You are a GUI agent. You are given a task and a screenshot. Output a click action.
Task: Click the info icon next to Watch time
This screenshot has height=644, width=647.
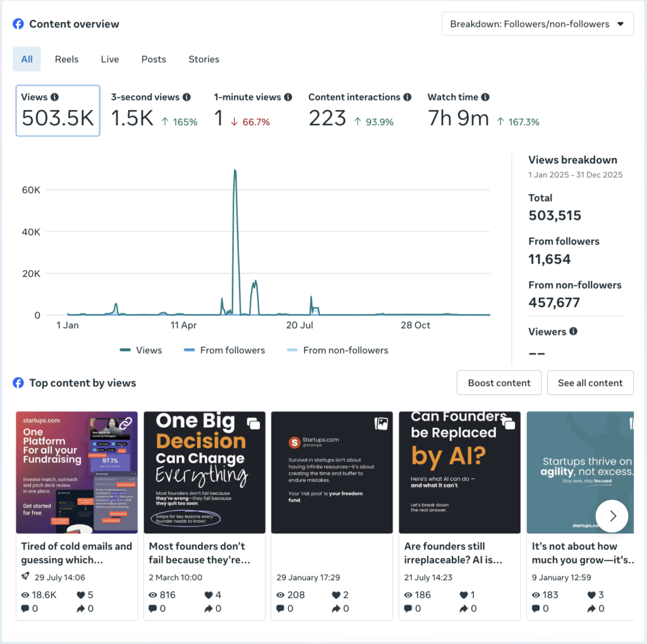[485, 97]
